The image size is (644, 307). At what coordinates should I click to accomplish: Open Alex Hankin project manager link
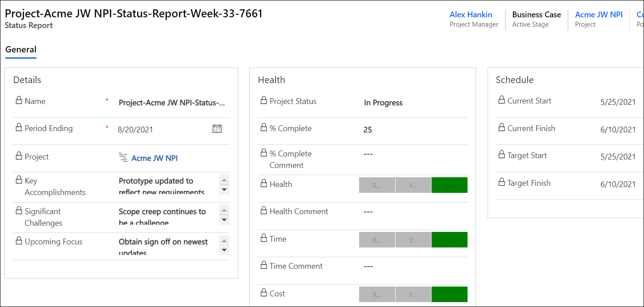(x=471, y=15)
